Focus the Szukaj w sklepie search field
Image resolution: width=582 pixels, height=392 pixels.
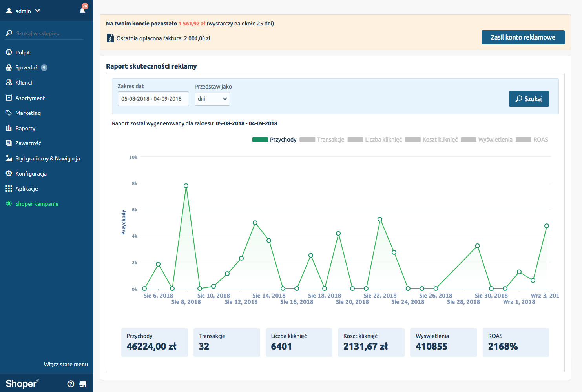(47, 33)
